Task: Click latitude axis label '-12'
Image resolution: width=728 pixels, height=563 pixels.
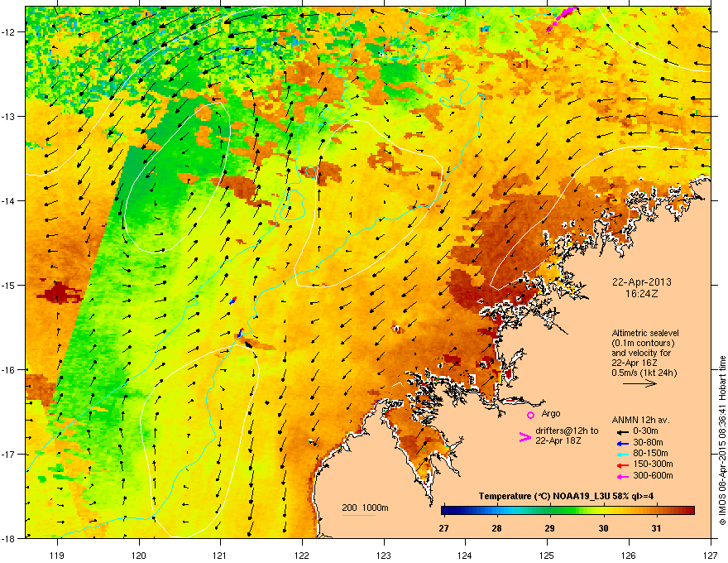Action: pos(9,31)
